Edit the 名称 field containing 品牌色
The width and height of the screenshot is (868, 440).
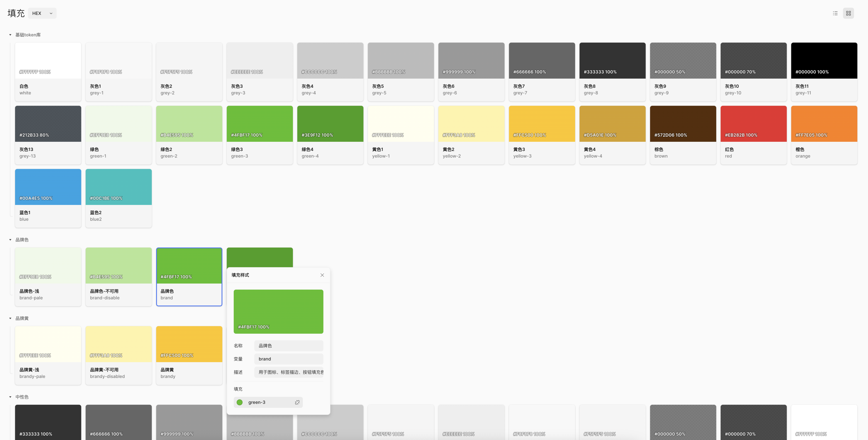289,346
